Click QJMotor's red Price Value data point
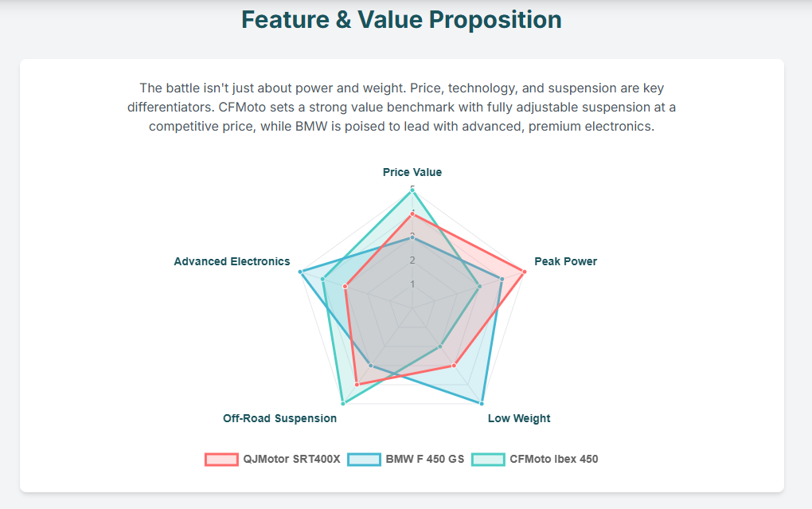The height and width of the screenshot is (509, 812). pyautogui.click(x=412, y=213)
